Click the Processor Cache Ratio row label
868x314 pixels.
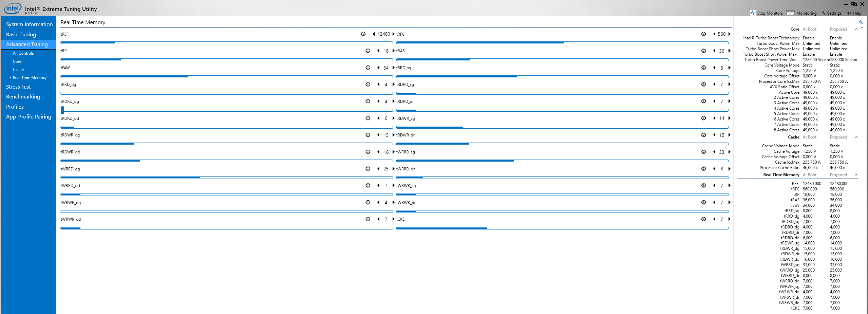pos(779,168)
